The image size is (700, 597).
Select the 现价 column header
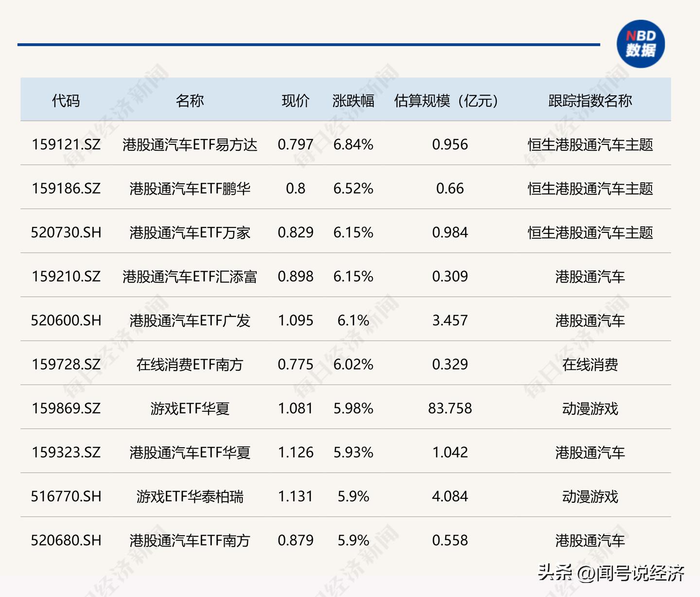pyautogui.click(x=296, y=101)
